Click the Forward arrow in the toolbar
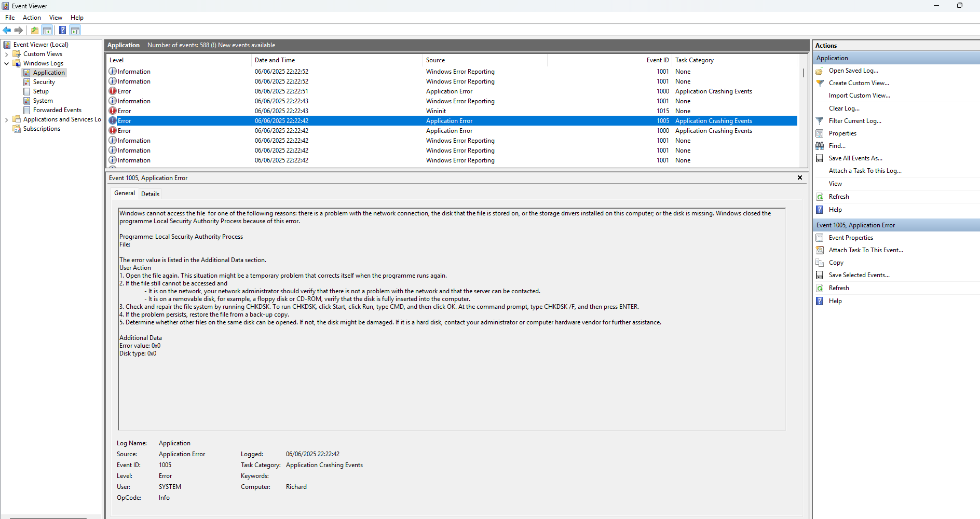This screenshot has width=980, height=519. pos(19,30)
